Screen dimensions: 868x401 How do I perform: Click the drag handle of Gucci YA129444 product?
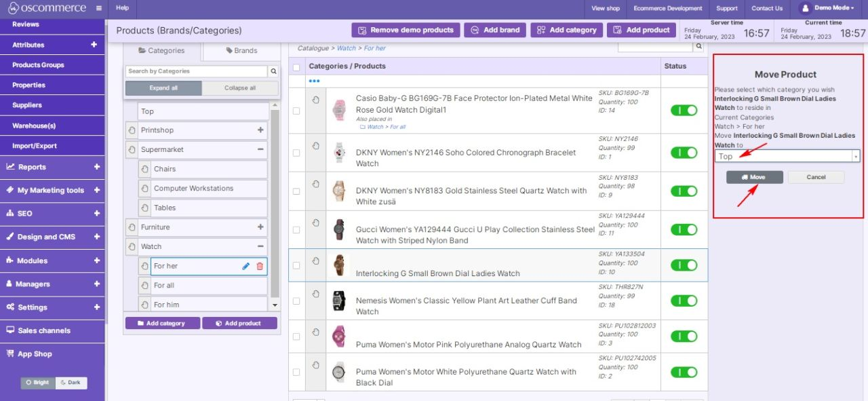pos(316,223)
